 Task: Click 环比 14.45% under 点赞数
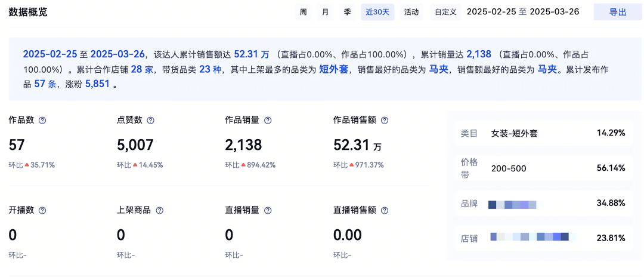click(140, 165)
